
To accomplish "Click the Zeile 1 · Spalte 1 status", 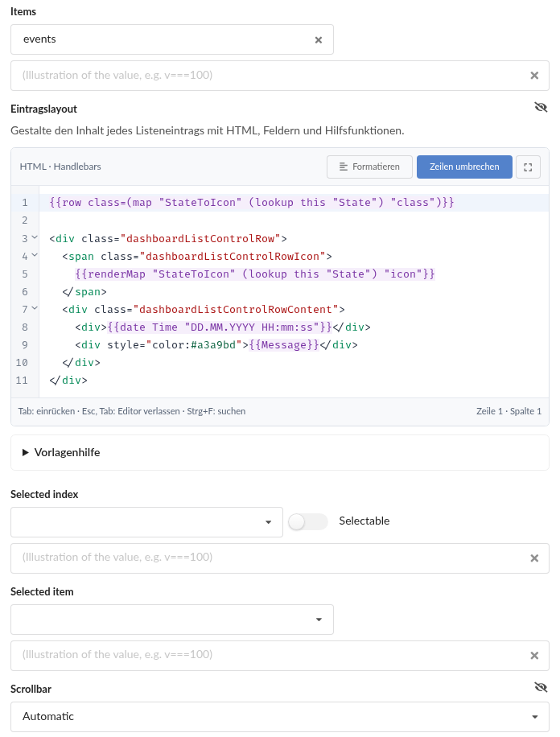I will point(509,411).
